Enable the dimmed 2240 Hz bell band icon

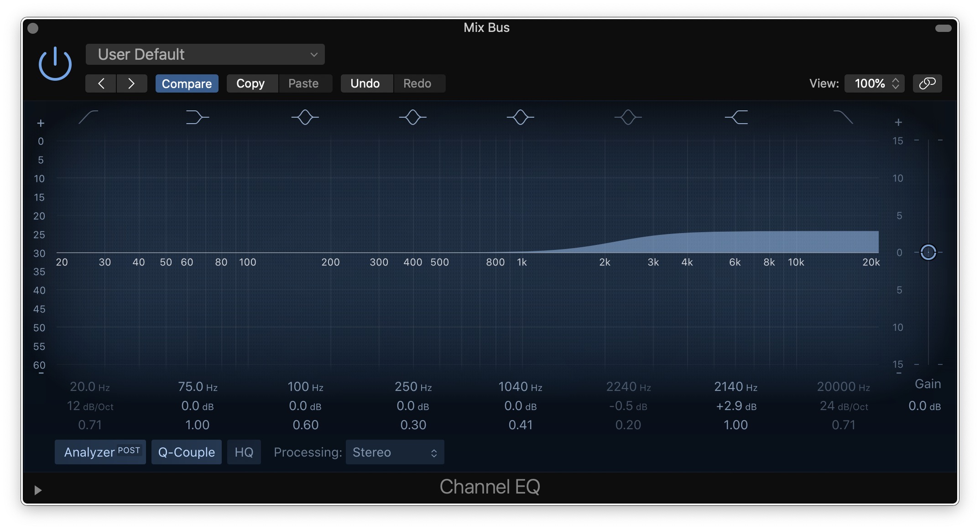pyautogui.click(x=628, y=117)
